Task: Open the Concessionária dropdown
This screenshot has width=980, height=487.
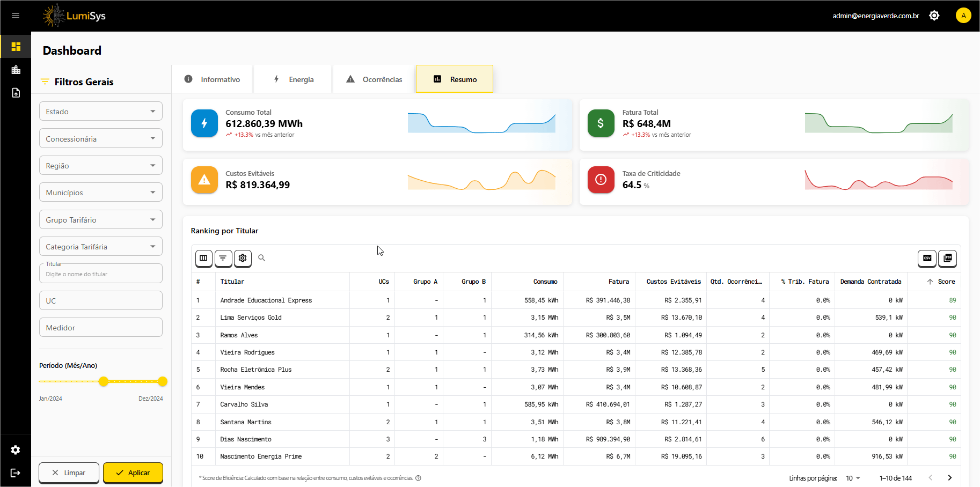Action: pos(100,138)
